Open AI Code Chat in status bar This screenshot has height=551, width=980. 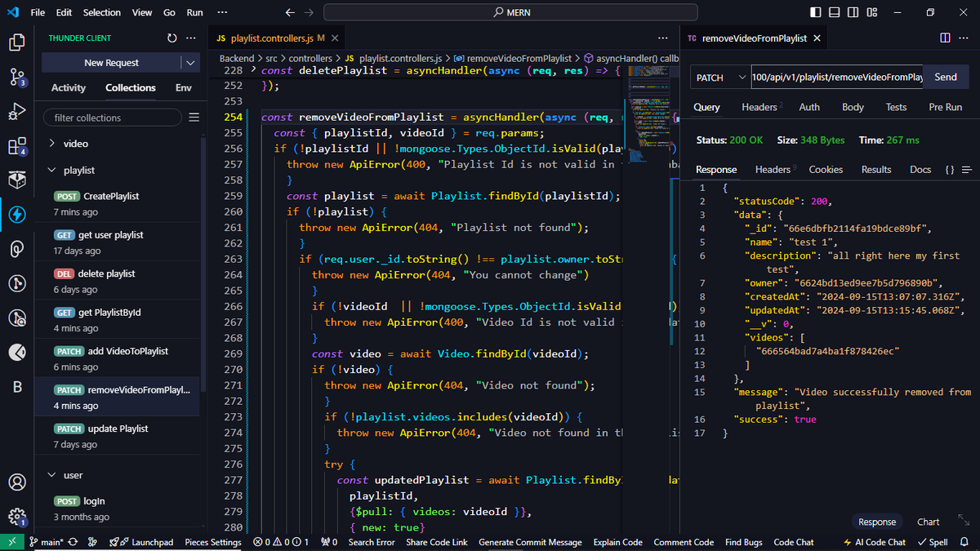coord(874,542)
